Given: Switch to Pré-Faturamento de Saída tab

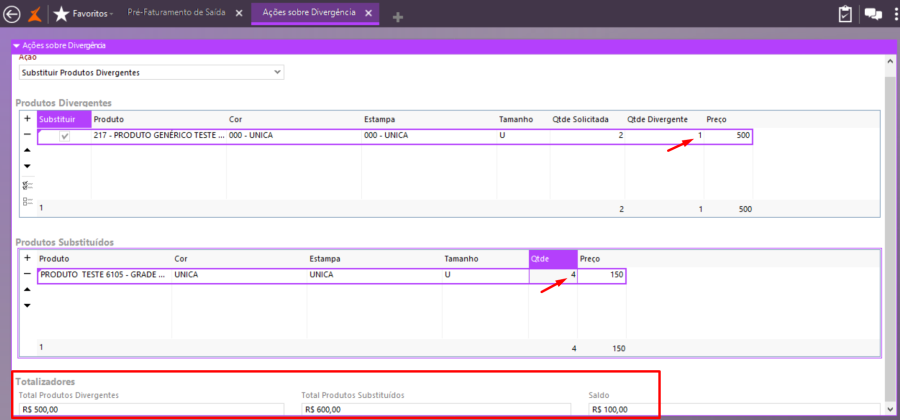Looking at the screenshot, I should tap(176, 13).
